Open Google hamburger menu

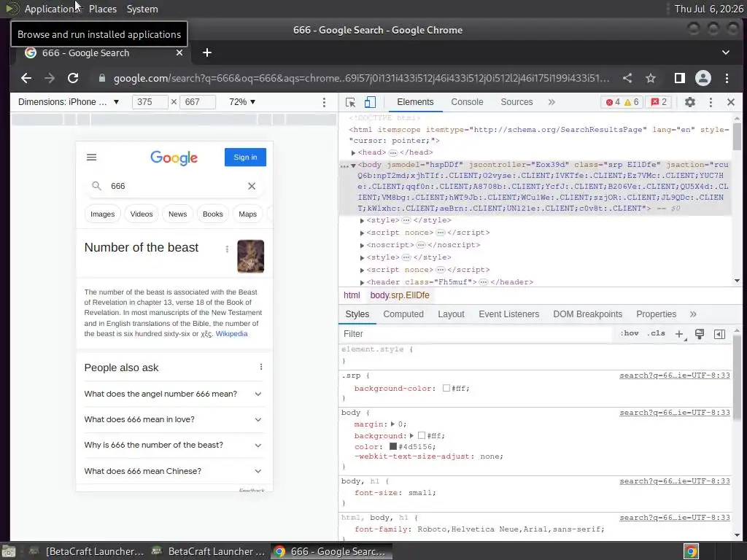(91, 157)
